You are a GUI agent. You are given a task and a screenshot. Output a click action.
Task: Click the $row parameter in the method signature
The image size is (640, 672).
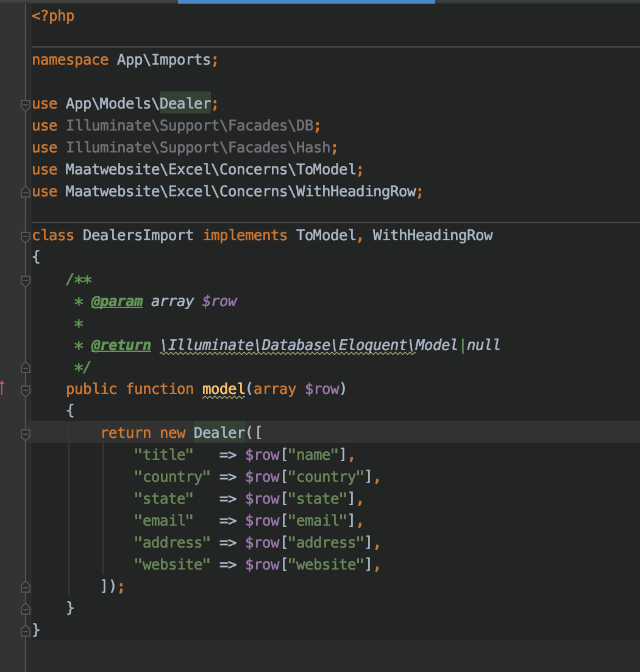(x=324, y=388)
